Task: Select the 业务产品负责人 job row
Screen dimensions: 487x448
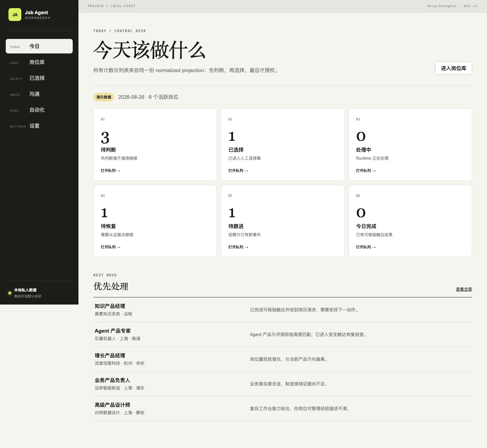Action: pos(283,384)
